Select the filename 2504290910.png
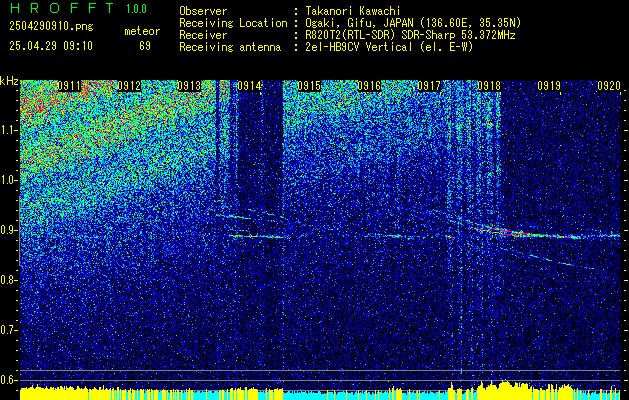Screen dimensions: 629x400 [51, 27]
